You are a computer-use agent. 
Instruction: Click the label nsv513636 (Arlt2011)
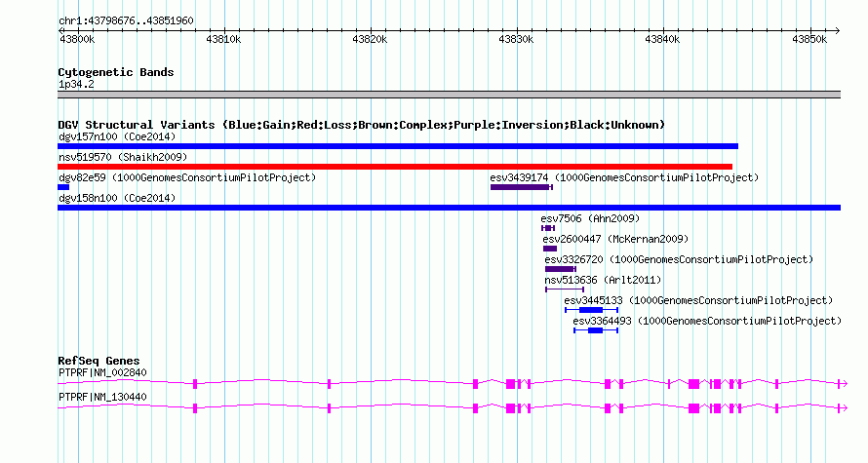(x=603, y=280)
